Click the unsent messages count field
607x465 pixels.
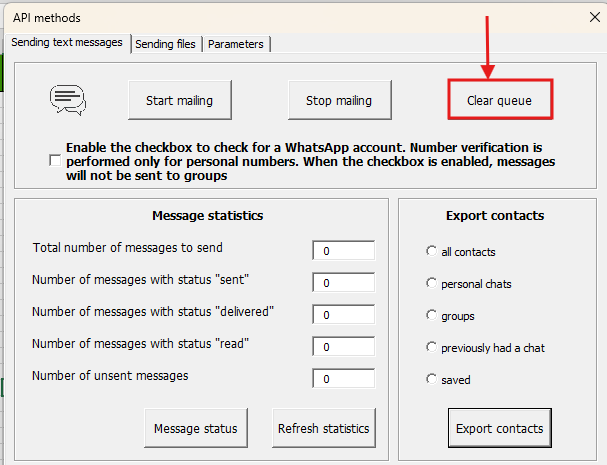point(343,379)
